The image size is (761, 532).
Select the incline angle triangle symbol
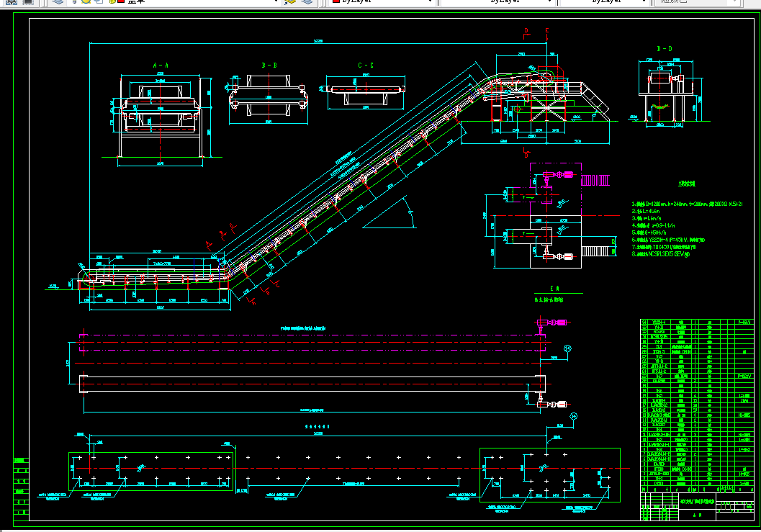click(389, 212)
